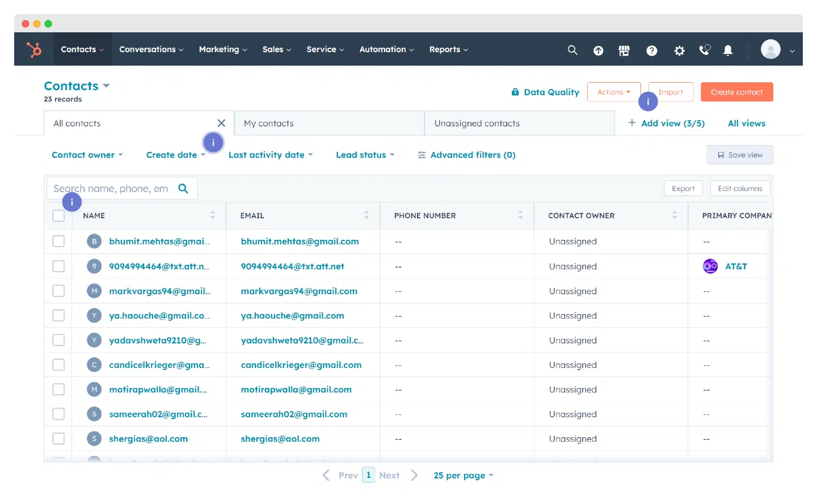
Task: Expand the Actions dropdown
Action: tap(613, 91)
